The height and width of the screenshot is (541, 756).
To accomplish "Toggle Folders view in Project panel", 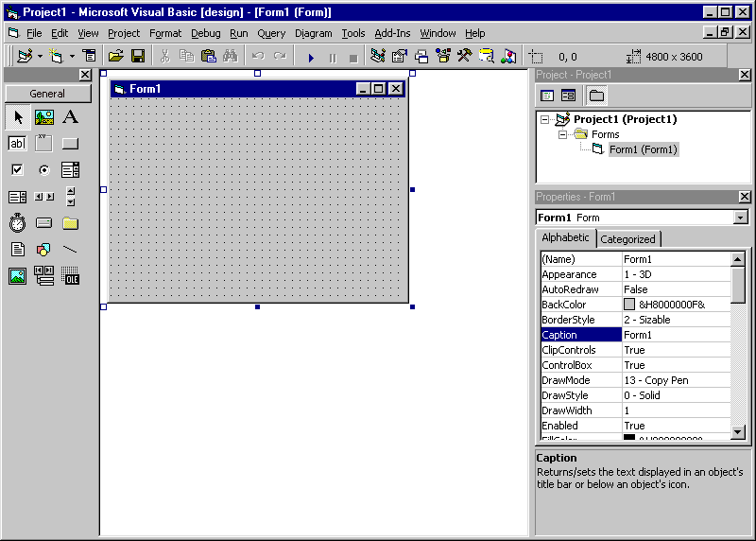I will coord(596,96).
